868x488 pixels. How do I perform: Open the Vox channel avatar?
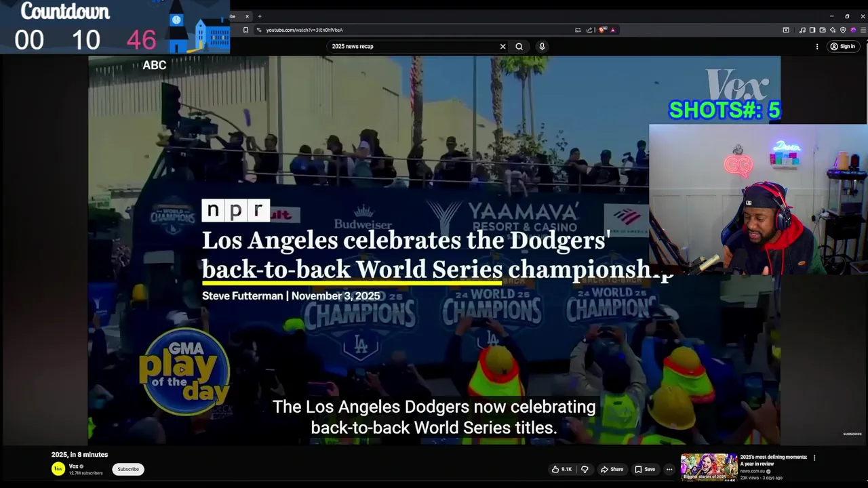pos(58,468)
